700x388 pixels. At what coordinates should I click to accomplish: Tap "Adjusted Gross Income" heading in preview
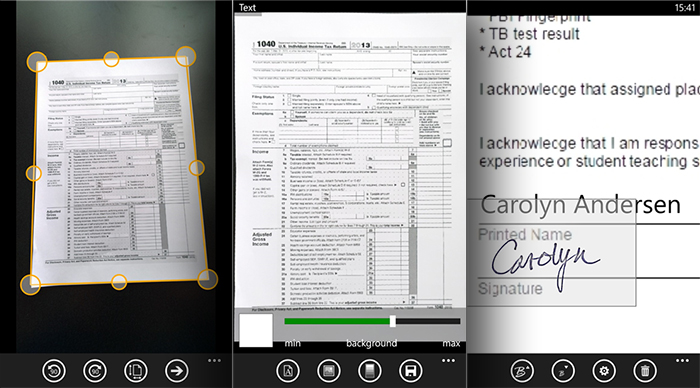tap(262, 239)
